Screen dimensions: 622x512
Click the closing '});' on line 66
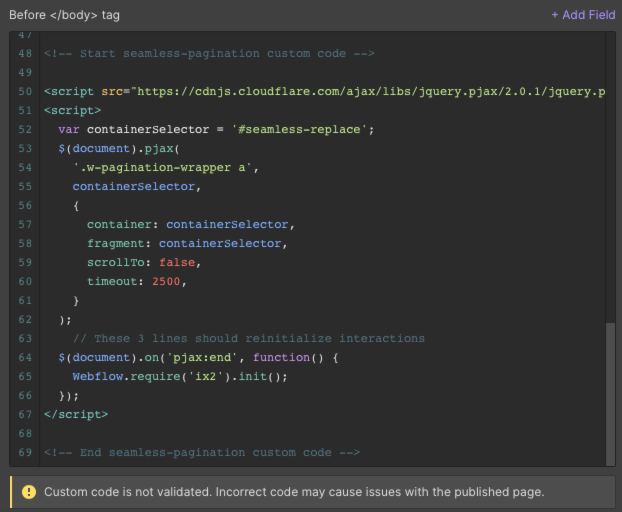point(69,395)
